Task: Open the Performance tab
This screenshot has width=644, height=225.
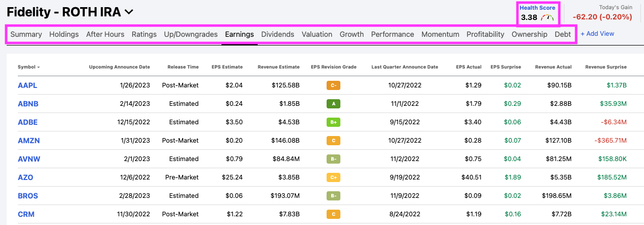Action: point(392,34)
